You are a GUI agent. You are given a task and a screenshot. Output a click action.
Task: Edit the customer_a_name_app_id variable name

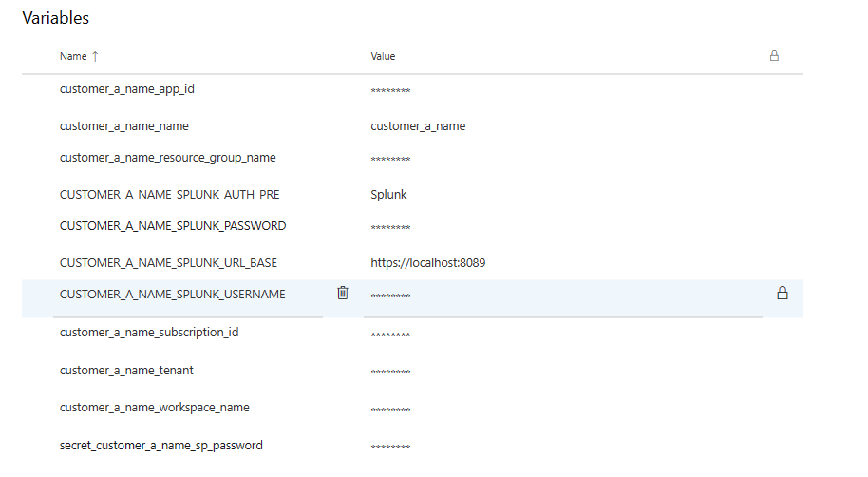[x=127, y=89]
